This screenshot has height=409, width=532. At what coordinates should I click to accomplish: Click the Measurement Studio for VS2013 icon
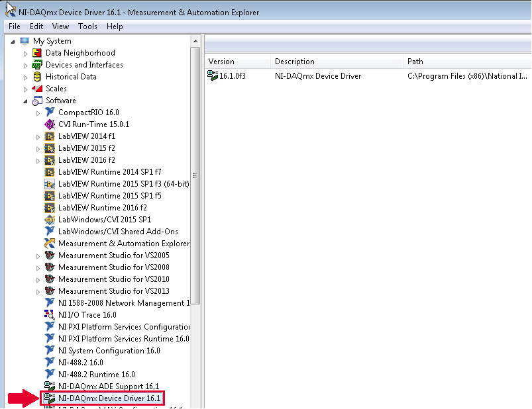(x=50, y=291)
